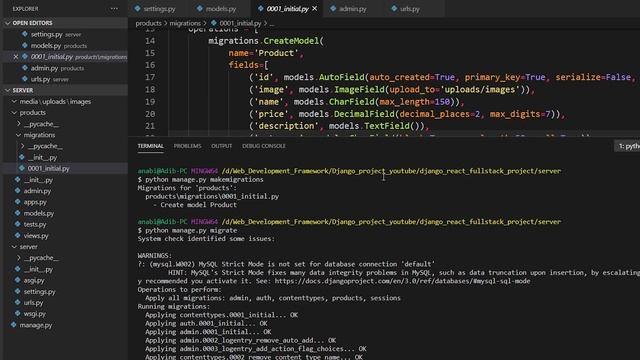Open urls.py in server subfolder tree
This screenshot has height=360, width=640.
(x=33, y=303)
